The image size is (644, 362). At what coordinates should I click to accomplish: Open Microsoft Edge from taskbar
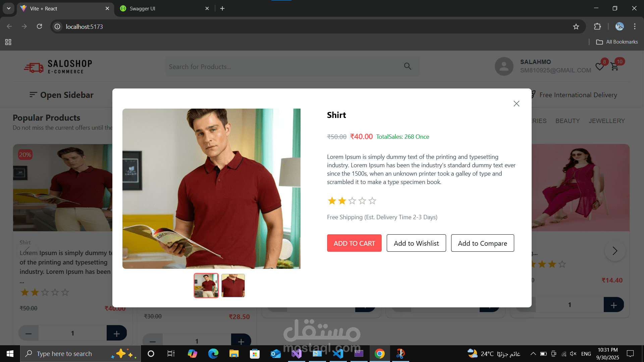point(213,354)
